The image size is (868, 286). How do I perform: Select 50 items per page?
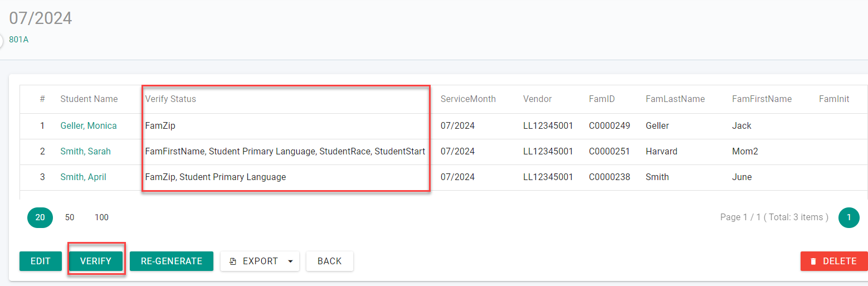[70, 217]
